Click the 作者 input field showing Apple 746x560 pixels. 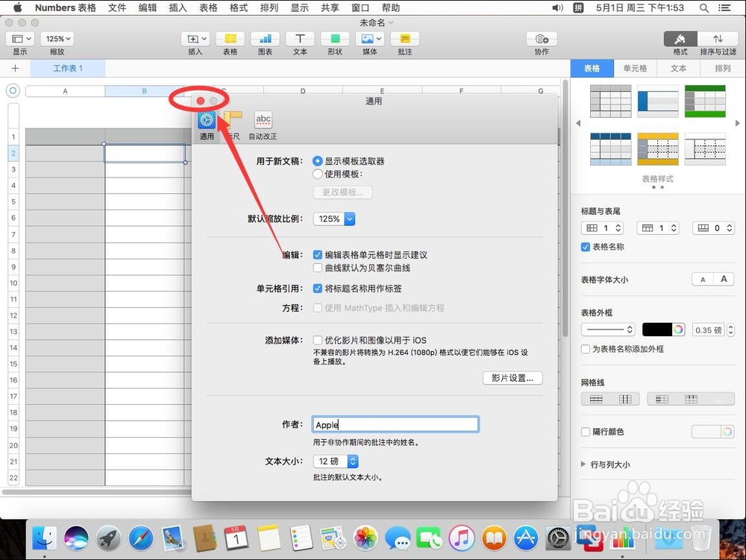(x=395, y=424)
